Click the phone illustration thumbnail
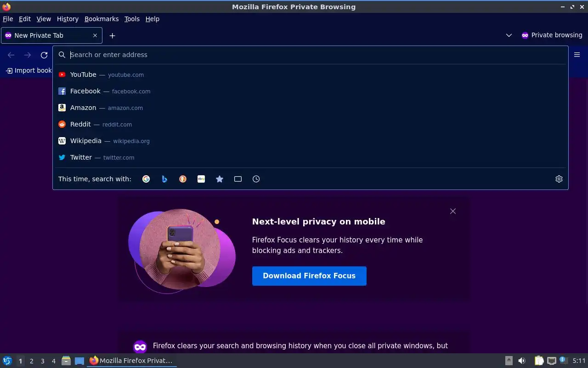The width and height of the screenshot is (588, 368). (182, 251)
